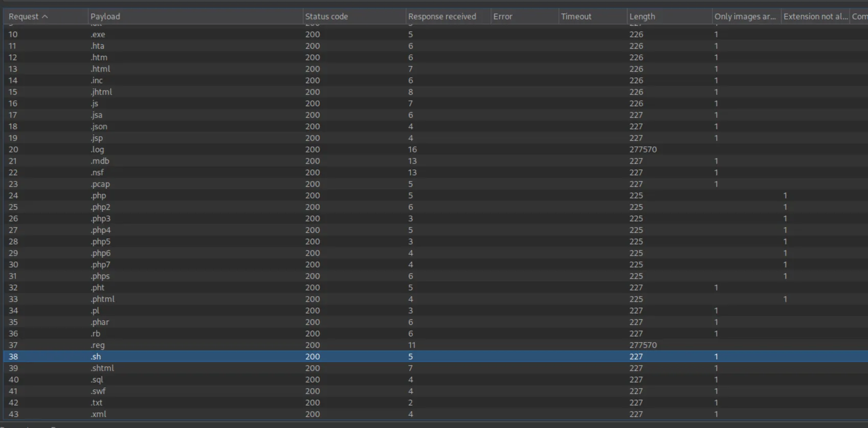Select the .swf payload row
The image size is (868, 428).
pos(436,391)
